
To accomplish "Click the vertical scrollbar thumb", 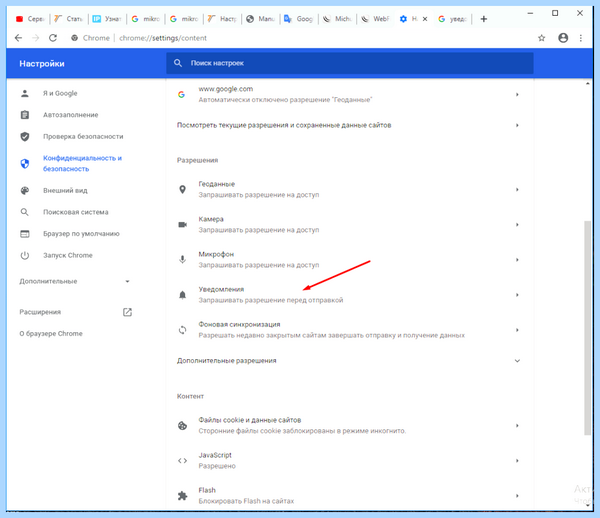I will point(588,327).
